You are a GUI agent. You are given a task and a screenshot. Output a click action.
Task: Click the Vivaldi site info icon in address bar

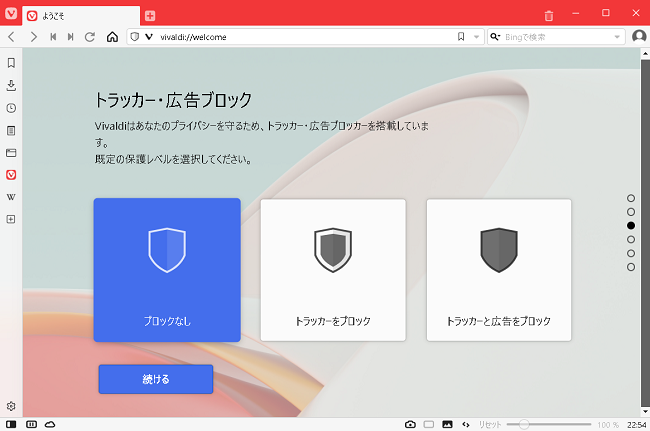click(x=149, y=37)
